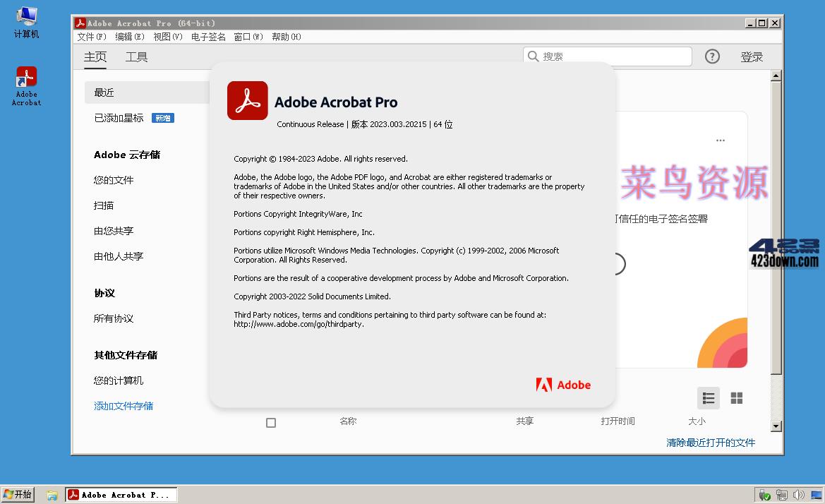Switch to grid view of recent files
The height and width of the screenshot is (504, 825).
pos(736,398)
